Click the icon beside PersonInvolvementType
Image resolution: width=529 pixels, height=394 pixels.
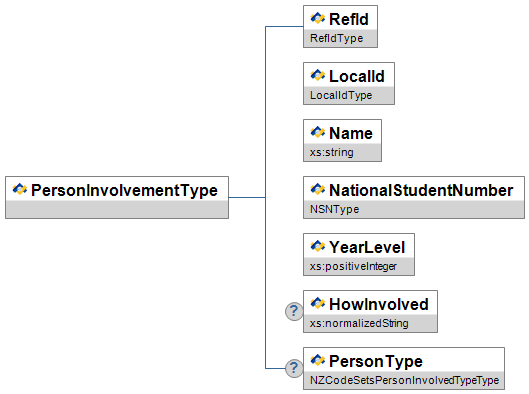click(20, 189)
